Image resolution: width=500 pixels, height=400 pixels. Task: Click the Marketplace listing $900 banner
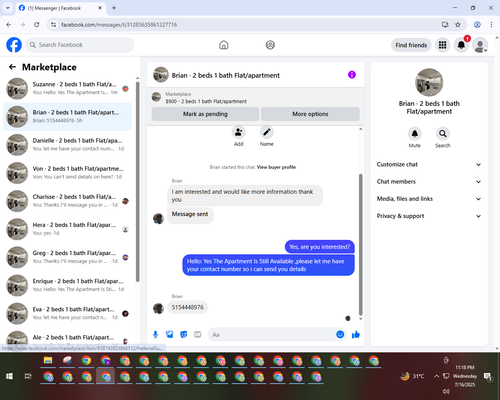click(x=255, y=98)
